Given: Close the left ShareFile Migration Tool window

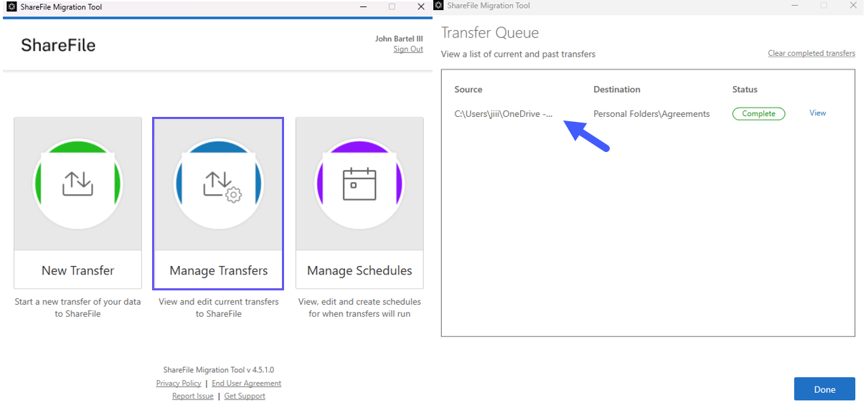Looking at the screenshot, I should click(421, 7).
